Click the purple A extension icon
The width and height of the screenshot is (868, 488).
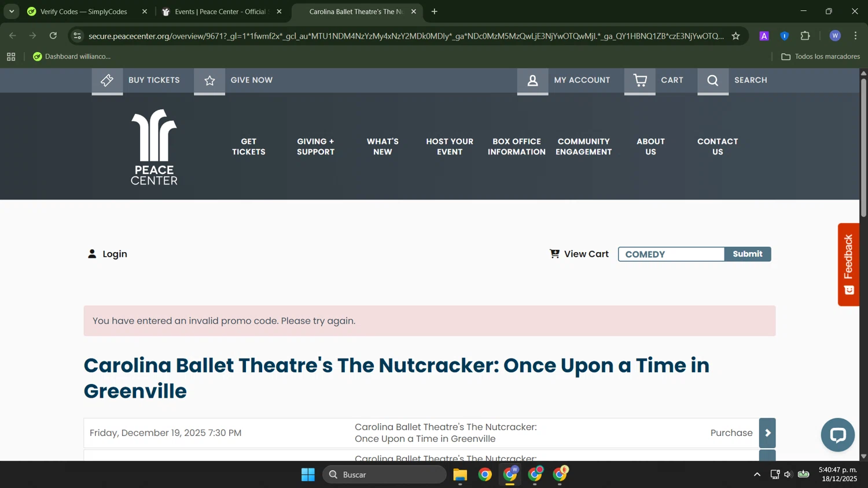[764, 36]
